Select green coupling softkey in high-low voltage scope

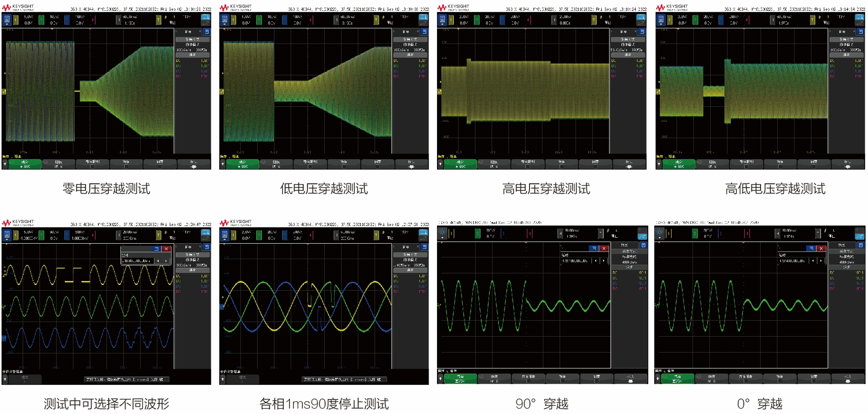678,164
